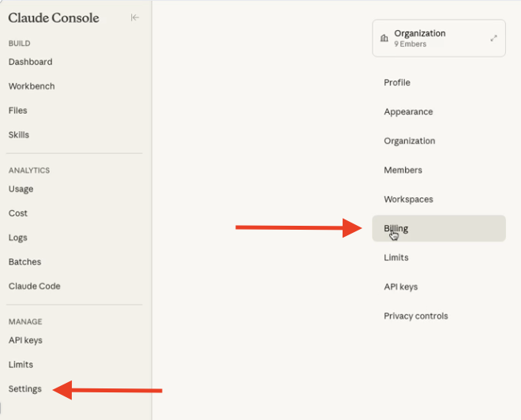Open Privacy controls settings
Image resolution: width=521 pixels, height=420 pixels.
tap(415, 317)
